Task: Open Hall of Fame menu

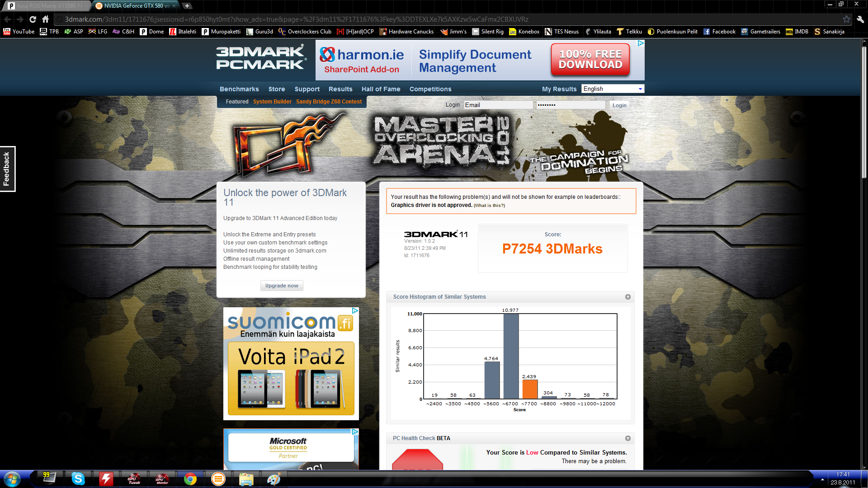Action: (x=381, y=89)
